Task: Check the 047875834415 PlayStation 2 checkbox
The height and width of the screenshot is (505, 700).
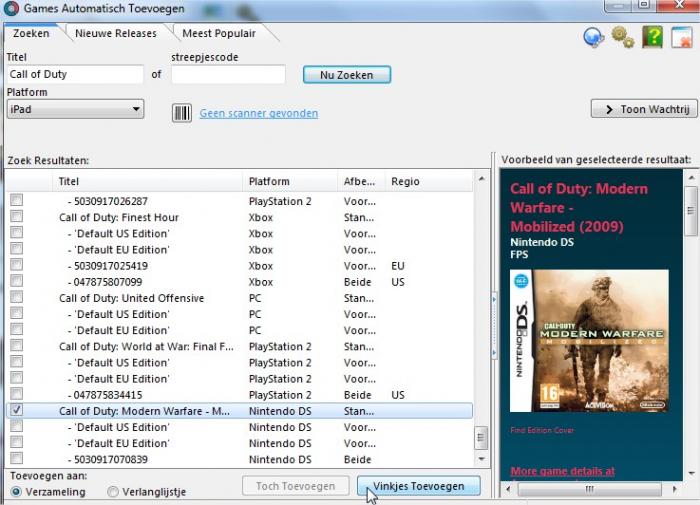Action: 17,394
